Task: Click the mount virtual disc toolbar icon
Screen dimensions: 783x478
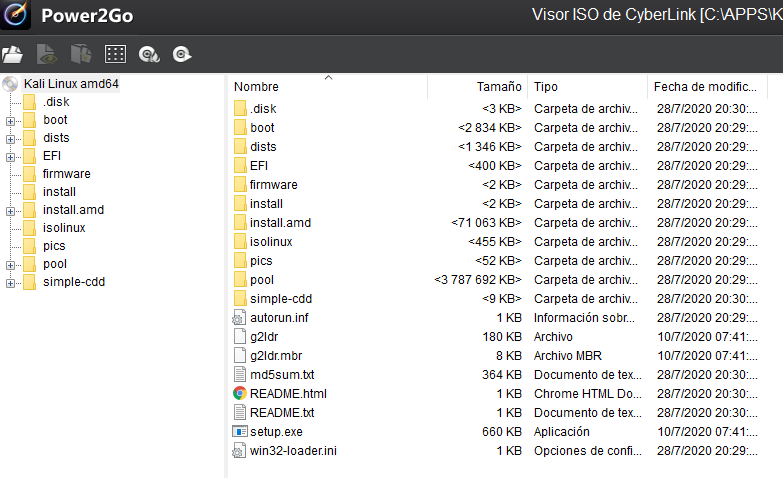Action: [x=182, y=54]
